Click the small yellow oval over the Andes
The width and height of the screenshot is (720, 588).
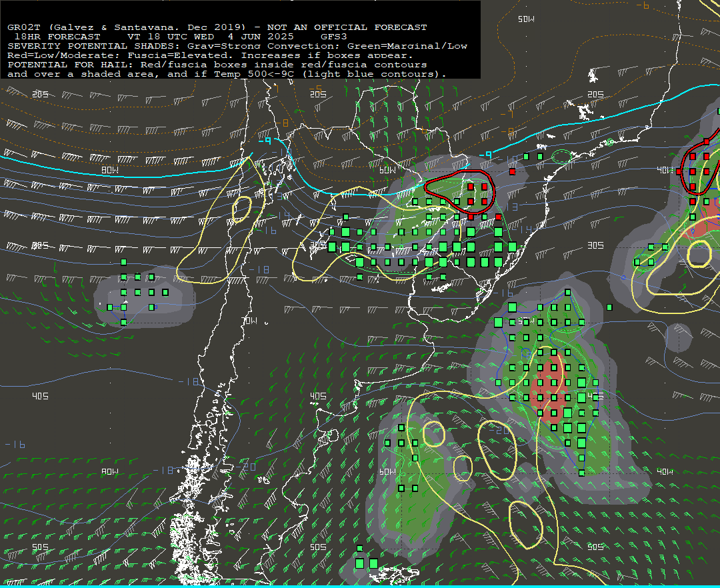(x=241, y=209)
